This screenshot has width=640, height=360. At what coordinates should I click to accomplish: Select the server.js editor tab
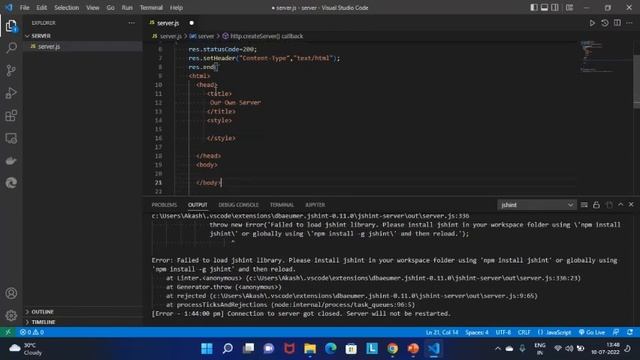click(x=171, y=23)
